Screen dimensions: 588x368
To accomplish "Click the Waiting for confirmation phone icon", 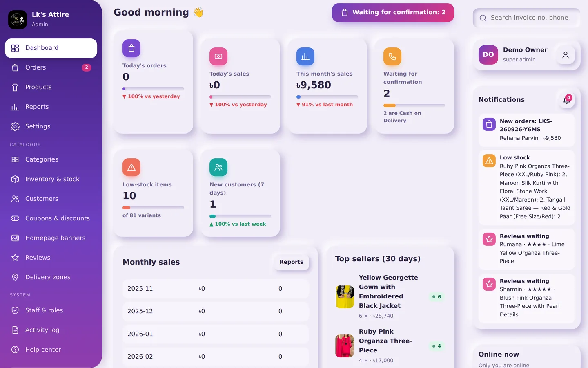I will (392, 56).
